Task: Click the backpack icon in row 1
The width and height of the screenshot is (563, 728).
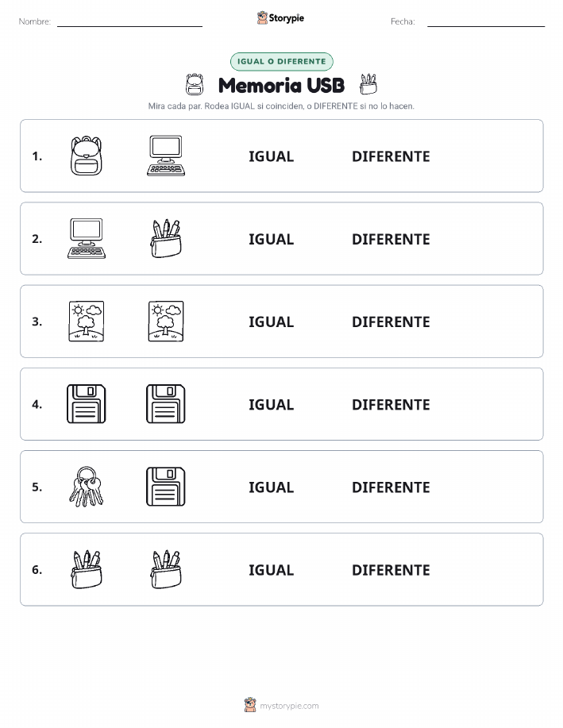Action: click(87, 156)
